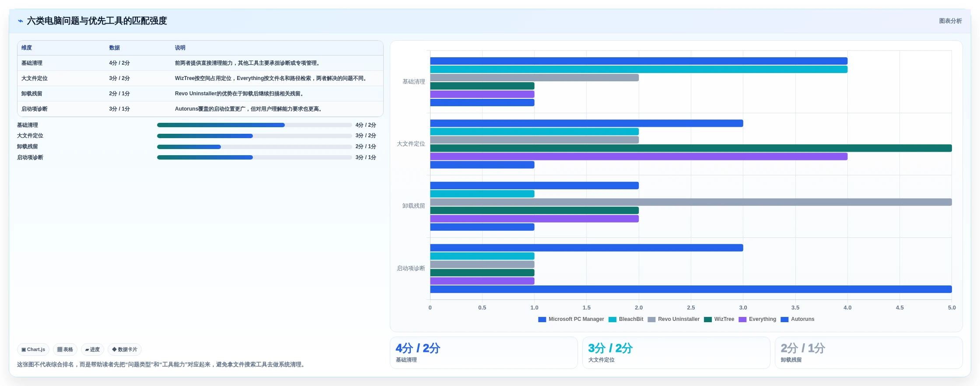Click the panel title 六类电脑问题与优先工具的匹配强度
The width and height of the screenshot is (980, 386).
pyautogui.click(x=97, y=21)
